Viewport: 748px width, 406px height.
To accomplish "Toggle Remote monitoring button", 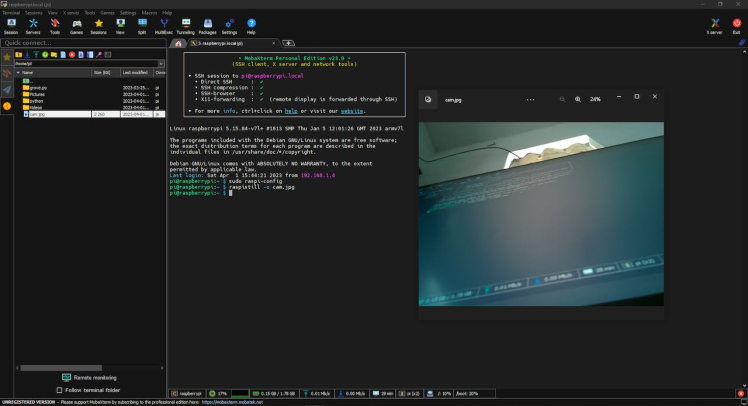I will (88, 377).
